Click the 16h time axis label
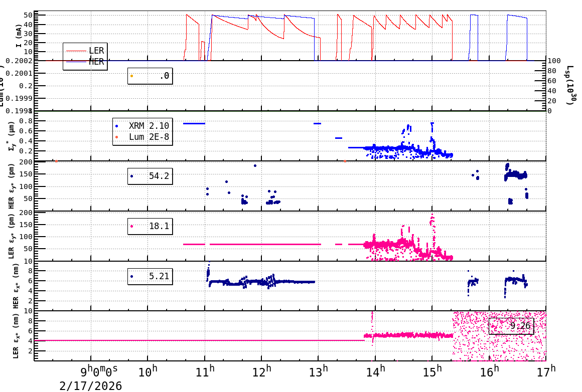This screenshot has width=582, height=392. pos(489,371)
